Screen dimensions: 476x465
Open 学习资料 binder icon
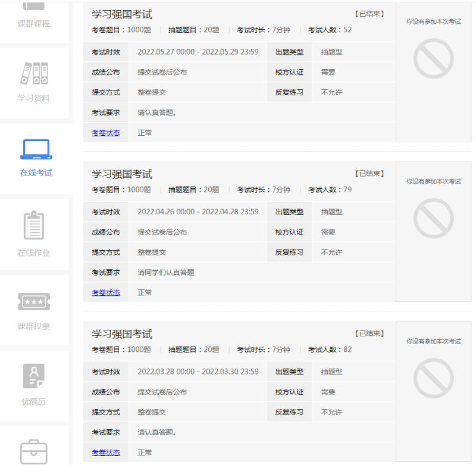[x=34, y=73]
